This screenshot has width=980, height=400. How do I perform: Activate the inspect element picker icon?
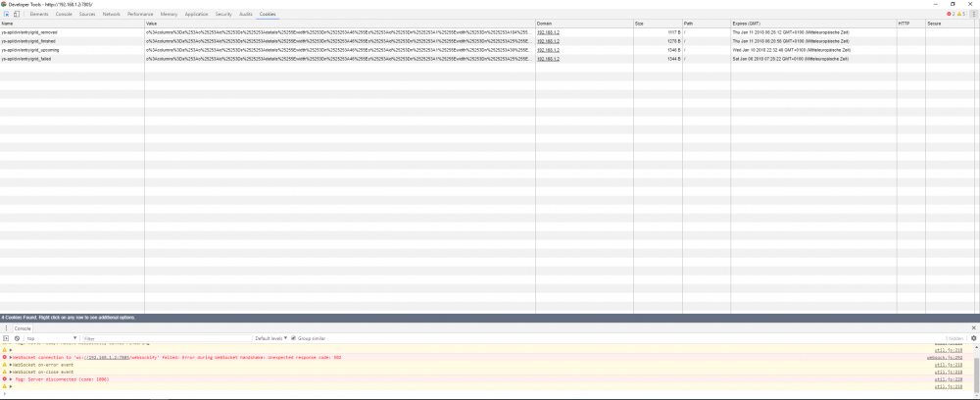[x=6, y=14]
